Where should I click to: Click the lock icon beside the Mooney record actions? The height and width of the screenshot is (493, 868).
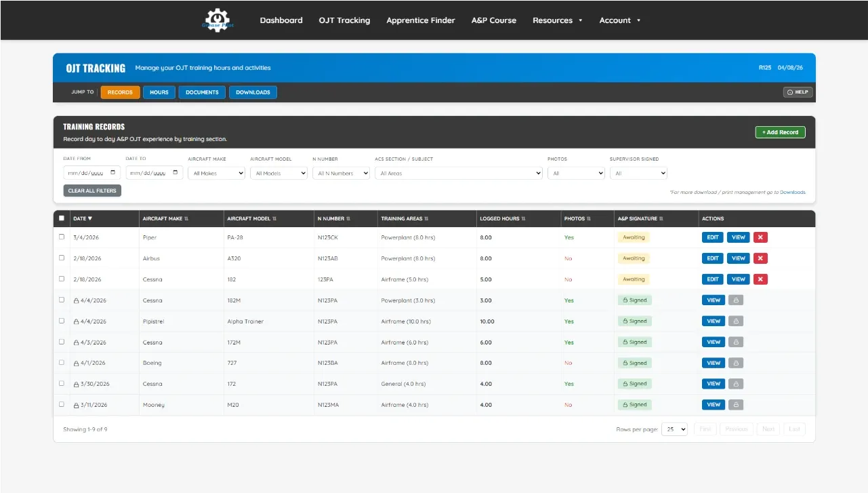736,404
